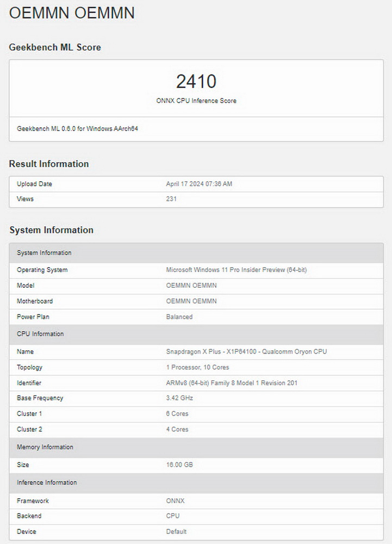This screenshot has height=544, width=392.
Task: Click the Framework label
Action: [x=33, y=501]
